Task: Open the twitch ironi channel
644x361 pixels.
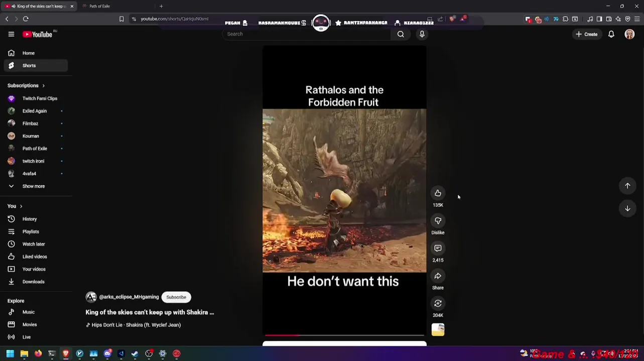Action: 36,161
